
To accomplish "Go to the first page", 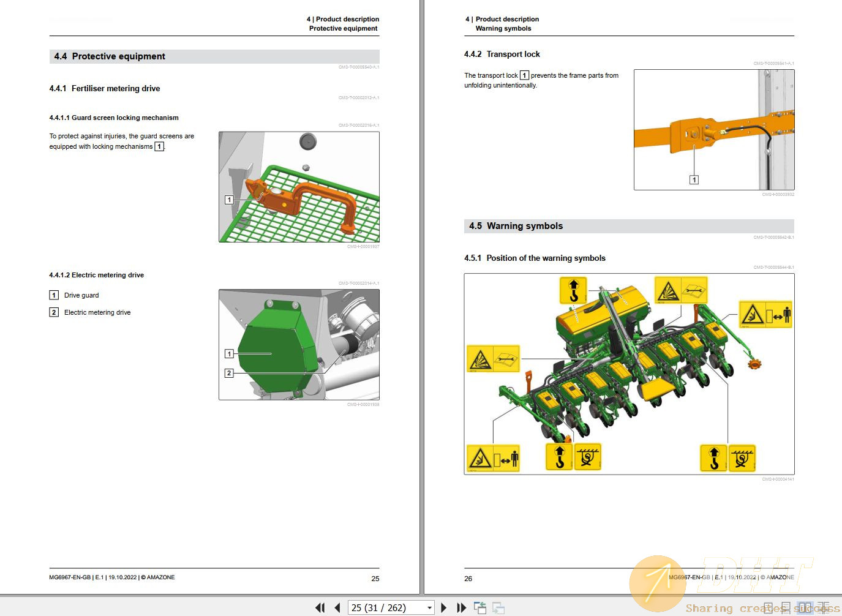I will click(x=320, y=607).
